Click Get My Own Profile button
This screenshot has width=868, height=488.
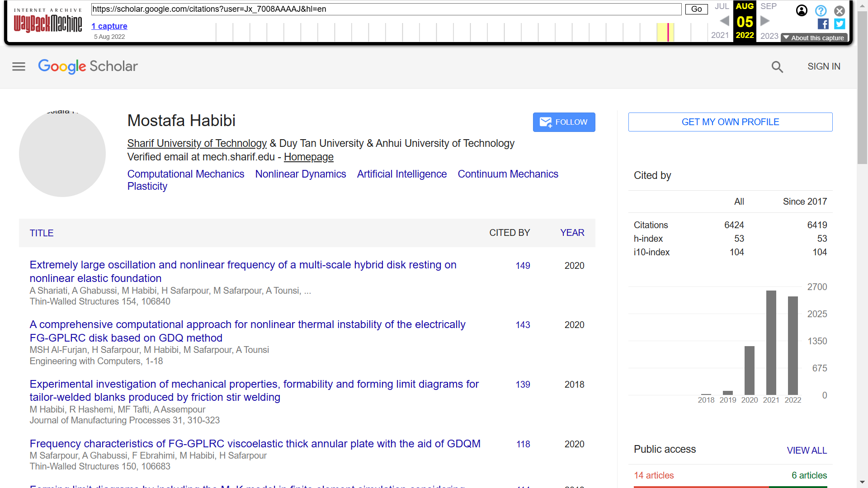click(x=730, y=122)
